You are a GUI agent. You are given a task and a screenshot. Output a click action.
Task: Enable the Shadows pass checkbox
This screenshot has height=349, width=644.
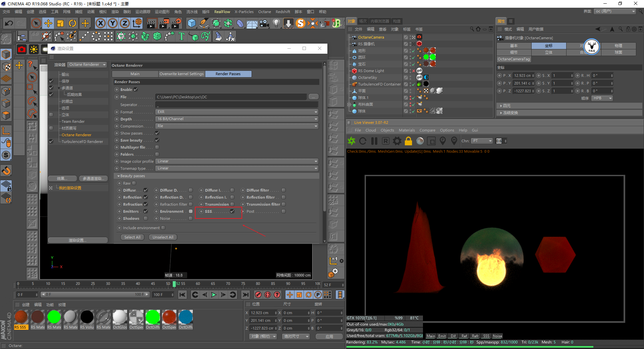146,218
